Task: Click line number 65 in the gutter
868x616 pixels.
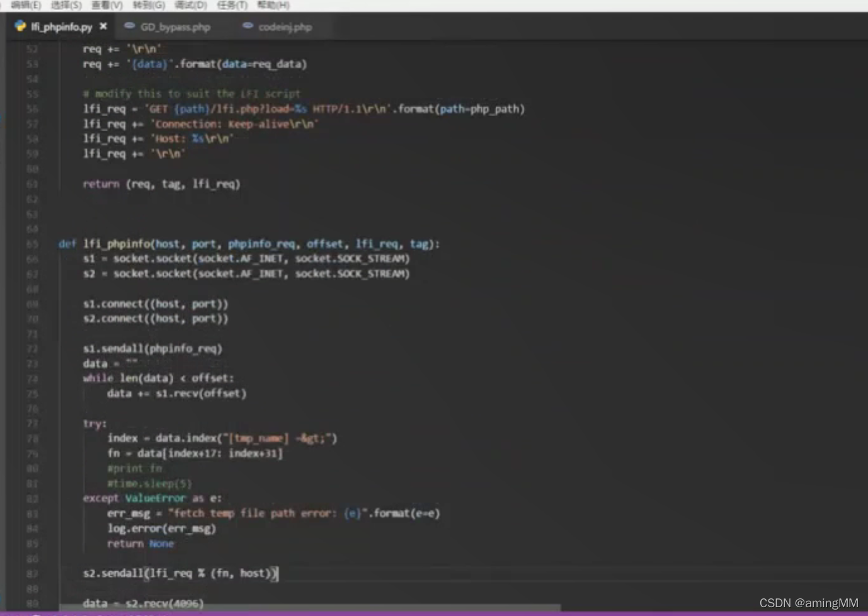Action: point(32,244)
